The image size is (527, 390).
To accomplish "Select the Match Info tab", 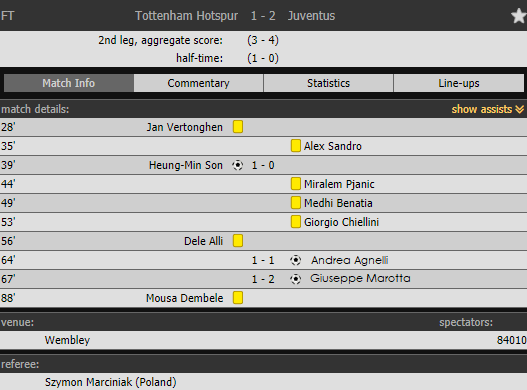I will click(x=69, y=83).
